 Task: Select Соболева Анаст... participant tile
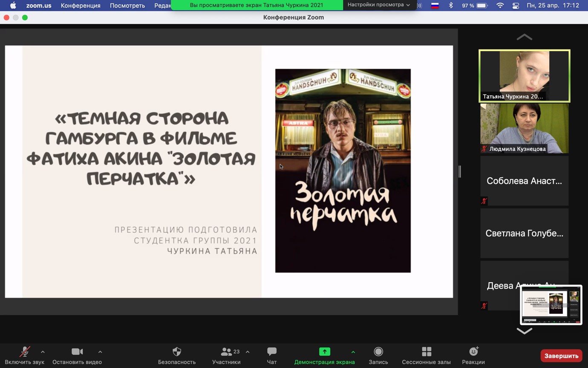tap(525, 181)
